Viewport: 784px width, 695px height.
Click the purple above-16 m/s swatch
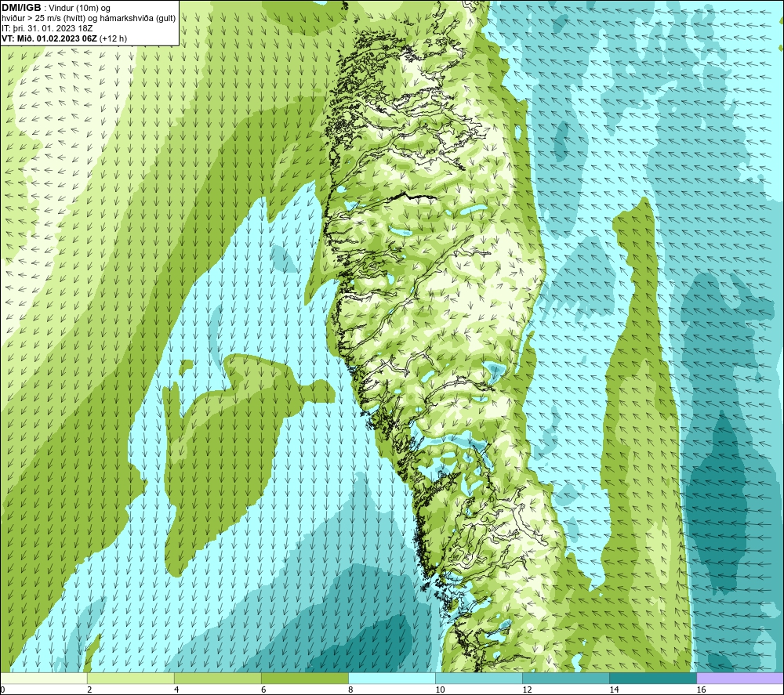tap(740, 678)
